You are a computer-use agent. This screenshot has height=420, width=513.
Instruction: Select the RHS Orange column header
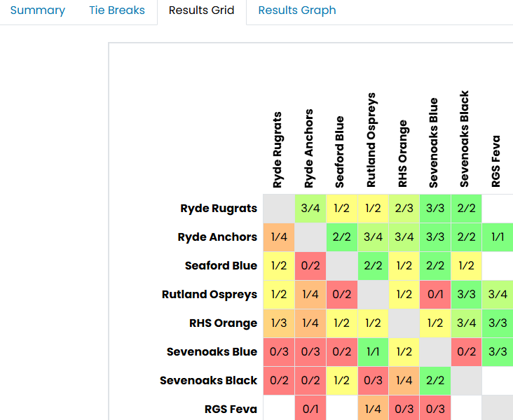pos(403,154)
